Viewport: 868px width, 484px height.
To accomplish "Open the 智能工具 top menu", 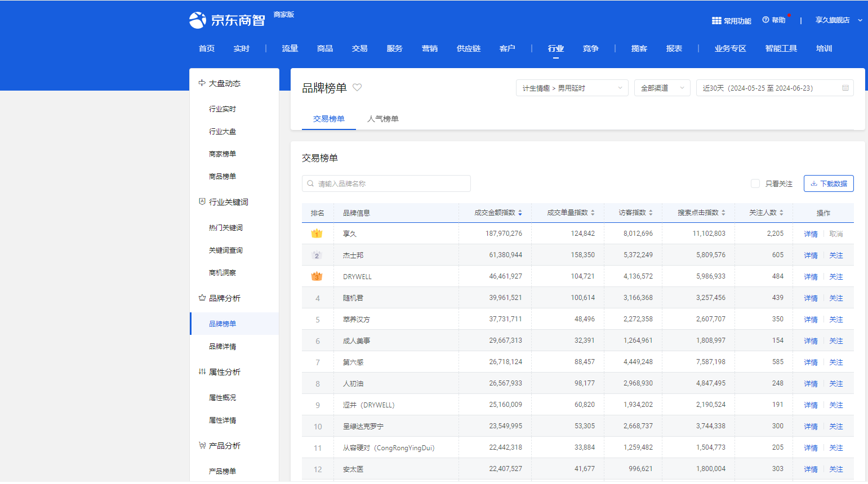I will click(781, 48).
